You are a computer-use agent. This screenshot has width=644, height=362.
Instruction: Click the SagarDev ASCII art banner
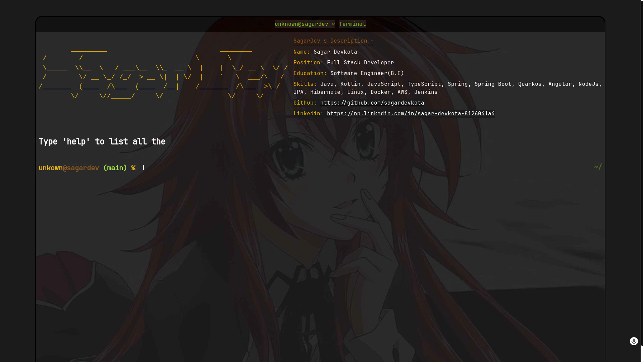click(163, 73)
